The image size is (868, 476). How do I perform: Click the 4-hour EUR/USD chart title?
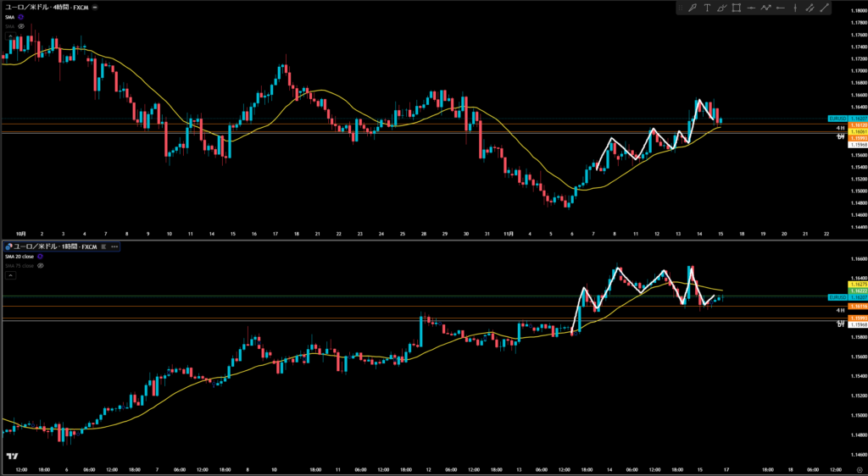(x=47, y=7)
